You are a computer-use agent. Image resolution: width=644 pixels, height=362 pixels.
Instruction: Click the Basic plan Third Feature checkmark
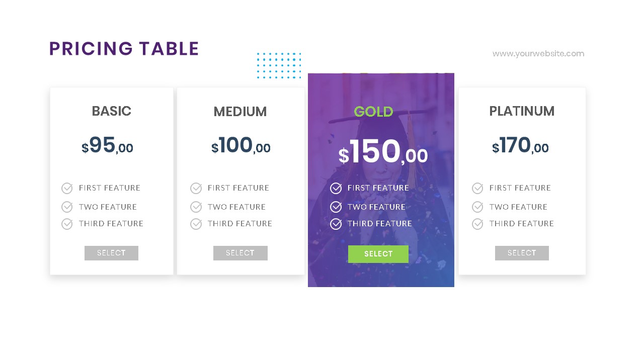coord(67,224)
